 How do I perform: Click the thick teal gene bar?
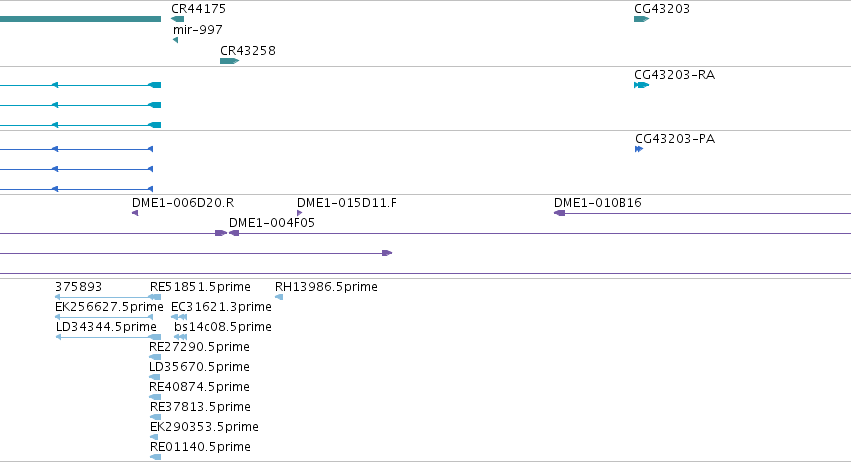tap(80, 19)
